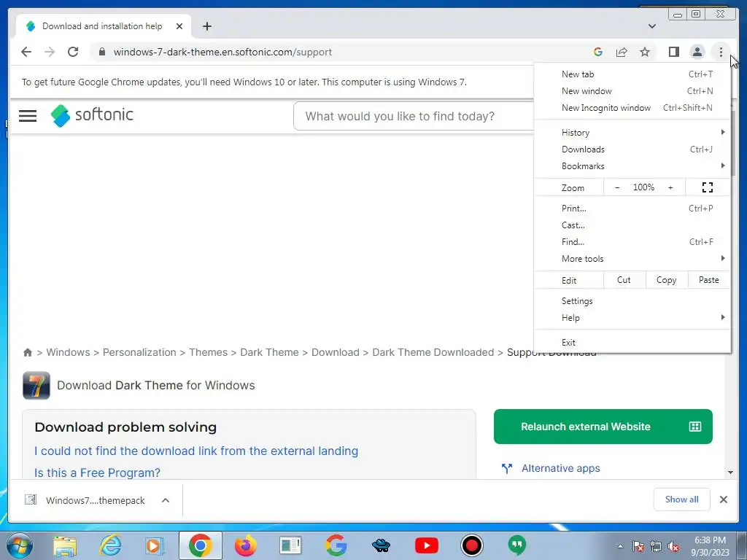Open a New Incognito window
This screenshot has width=747, height=560.
[632, 108]
